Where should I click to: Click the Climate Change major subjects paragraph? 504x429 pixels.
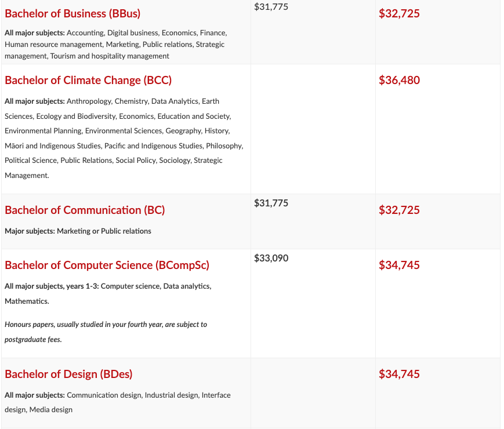[124, 138]
